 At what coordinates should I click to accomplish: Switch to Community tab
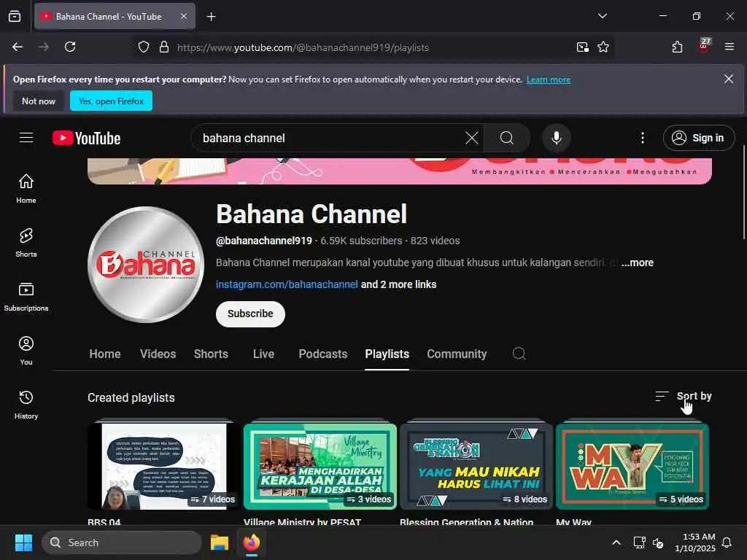tap(457, 354)
